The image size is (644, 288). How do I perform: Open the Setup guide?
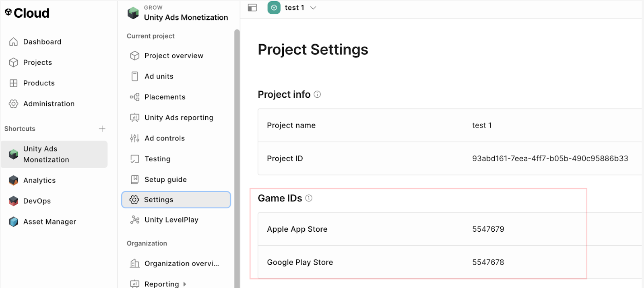click(x=165, y=179)
